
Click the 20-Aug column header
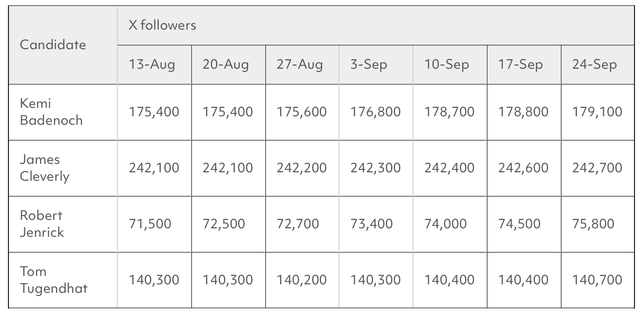pyautogui.click(x=226, y=65)
